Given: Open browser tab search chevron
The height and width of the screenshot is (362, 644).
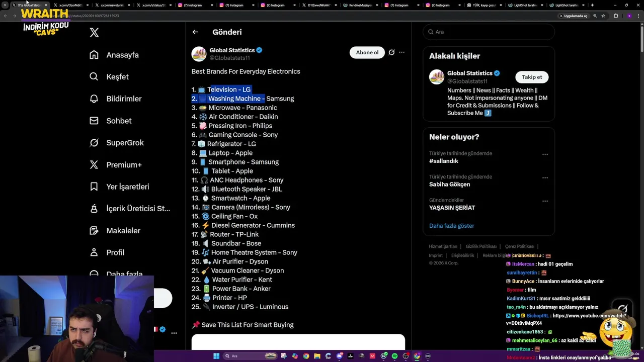Looking at the screenshot, I should click(x=5, y=5).
